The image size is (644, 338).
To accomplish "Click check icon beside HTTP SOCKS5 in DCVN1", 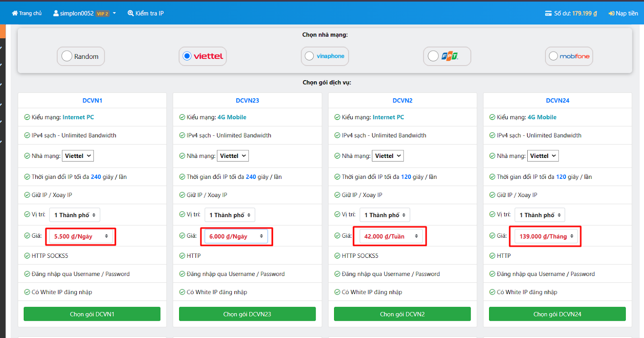I will coord(27,256).
